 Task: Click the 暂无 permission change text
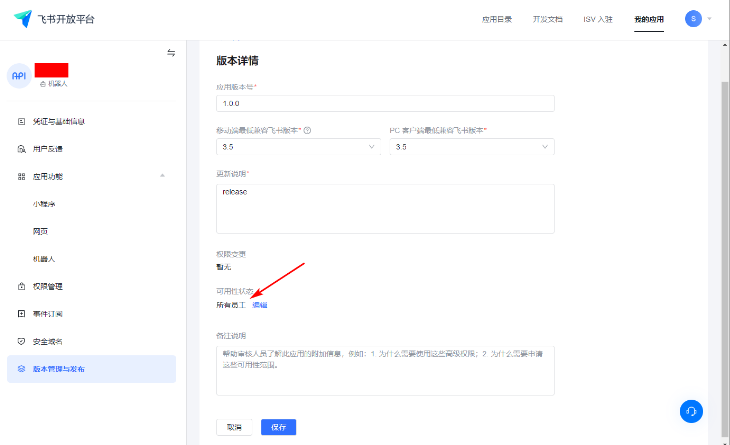[x=224, y=267]
